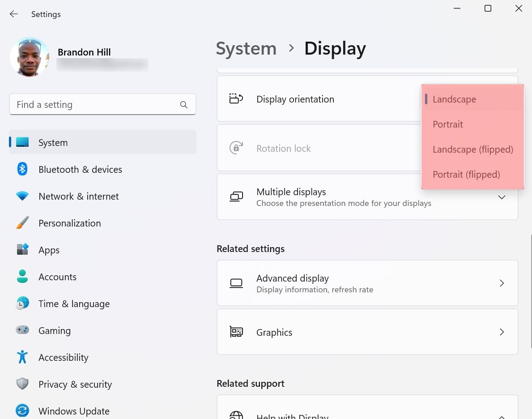532x419 pixels.
Task: Click the Multiple displays icon
Action: coord(236,196)
